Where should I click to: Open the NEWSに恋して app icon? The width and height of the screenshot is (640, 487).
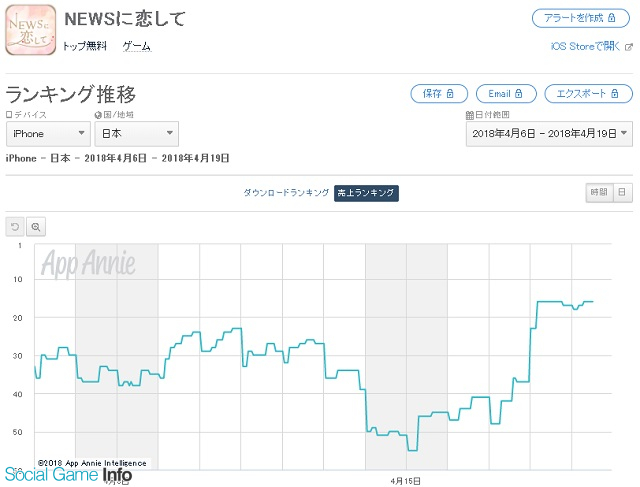(x=31, y=30)
